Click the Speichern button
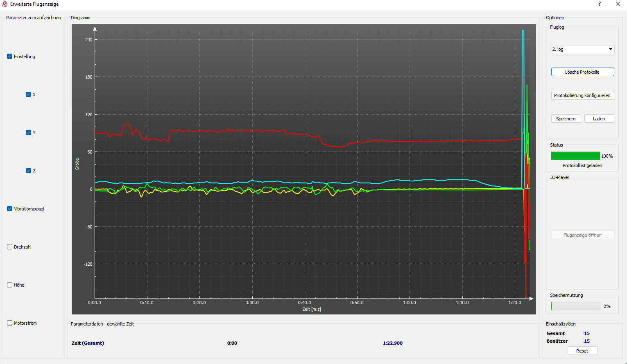Image resolution: width=627 pixels, height=364 pixels. 566,119
